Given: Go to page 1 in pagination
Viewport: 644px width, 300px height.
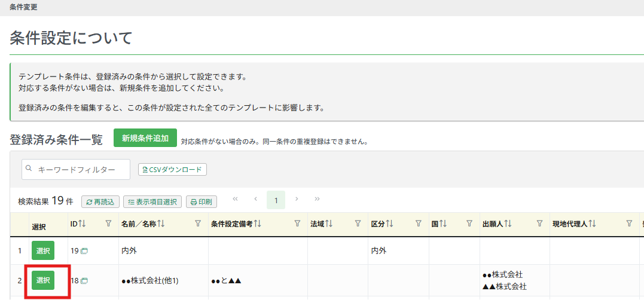Looking at the screenshot, I should (x=276, y=200).
